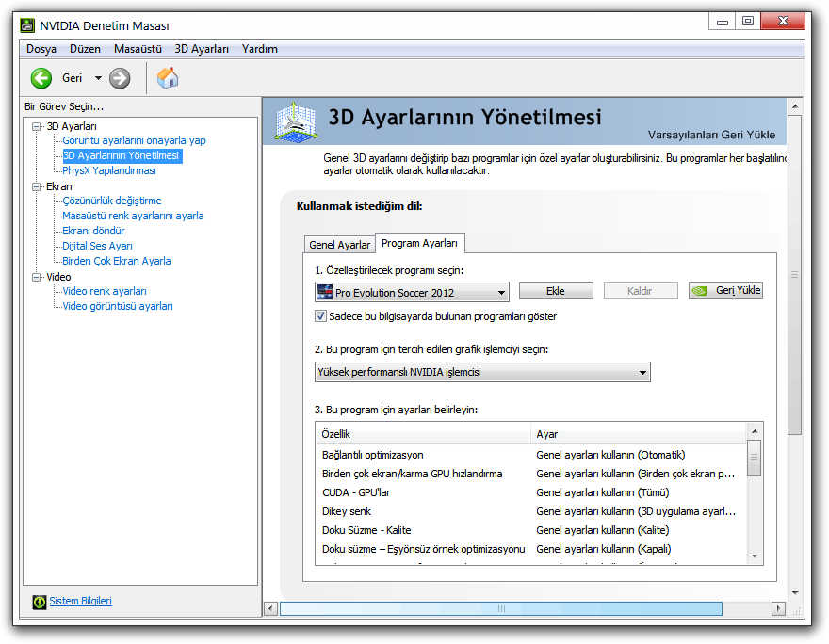Click the Forward arrow icon in toolbar
This screenshot has height=644, width=829.
point(120,78)
